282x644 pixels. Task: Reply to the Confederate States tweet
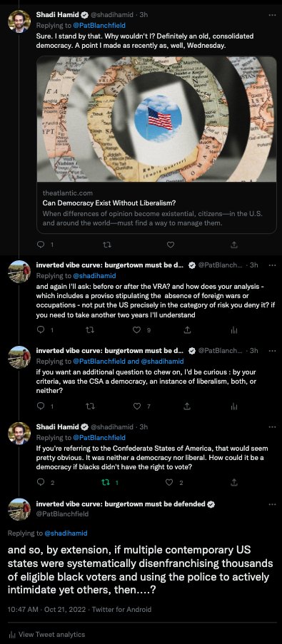coord(40,483)
